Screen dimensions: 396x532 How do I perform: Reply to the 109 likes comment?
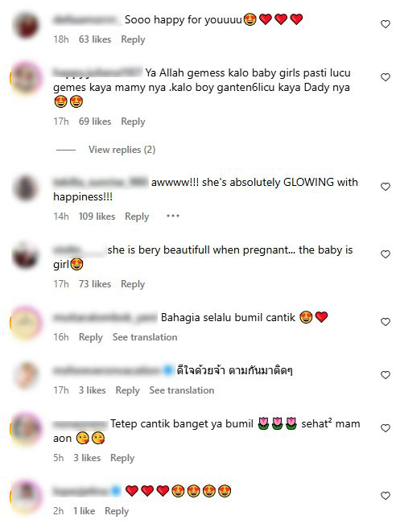[x=137, y=217]
